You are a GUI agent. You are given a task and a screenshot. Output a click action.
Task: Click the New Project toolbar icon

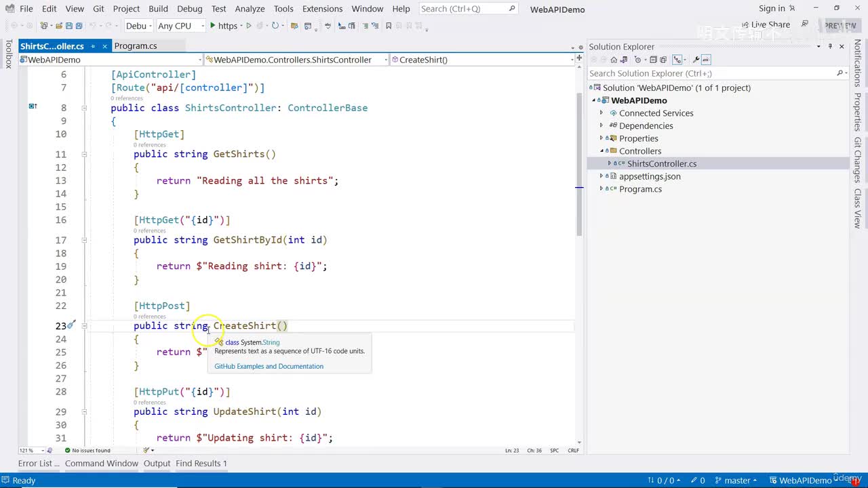(x=45, y=26)
